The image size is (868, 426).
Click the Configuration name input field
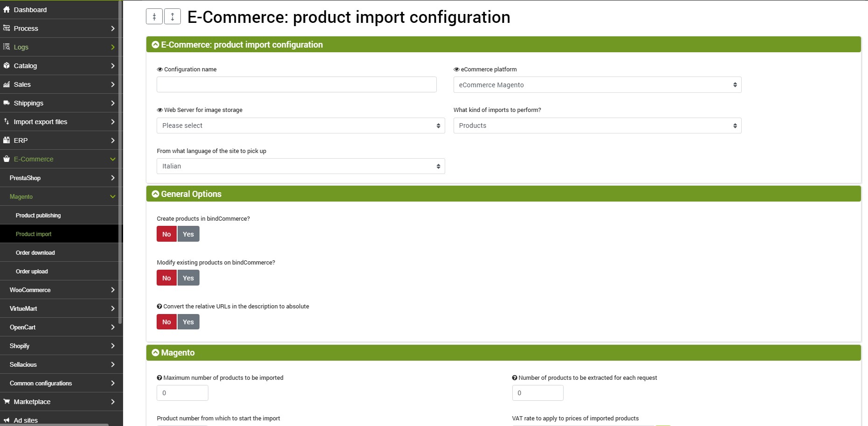(x=296, y=84)
